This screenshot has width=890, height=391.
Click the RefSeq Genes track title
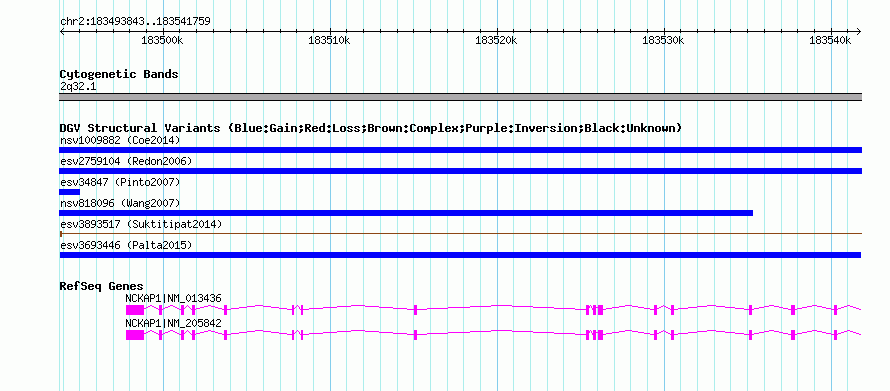(102, 286)
